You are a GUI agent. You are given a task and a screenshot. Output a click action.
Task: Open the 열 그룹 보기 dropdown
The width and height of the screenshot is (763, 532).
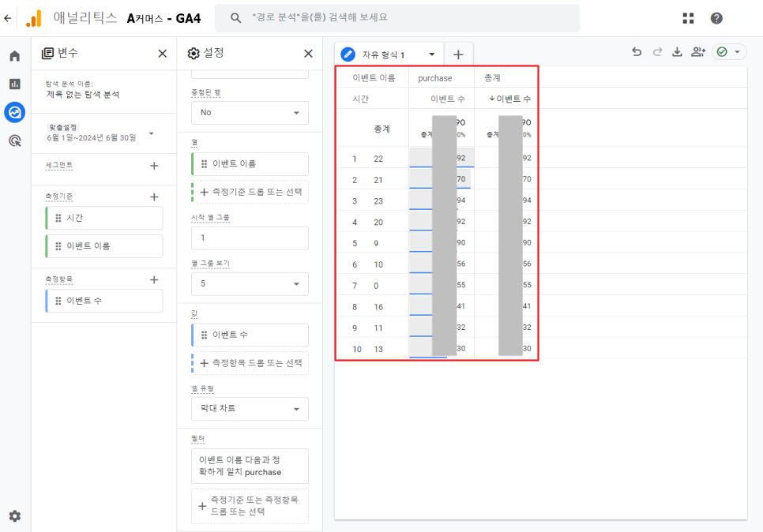(250, 283)
